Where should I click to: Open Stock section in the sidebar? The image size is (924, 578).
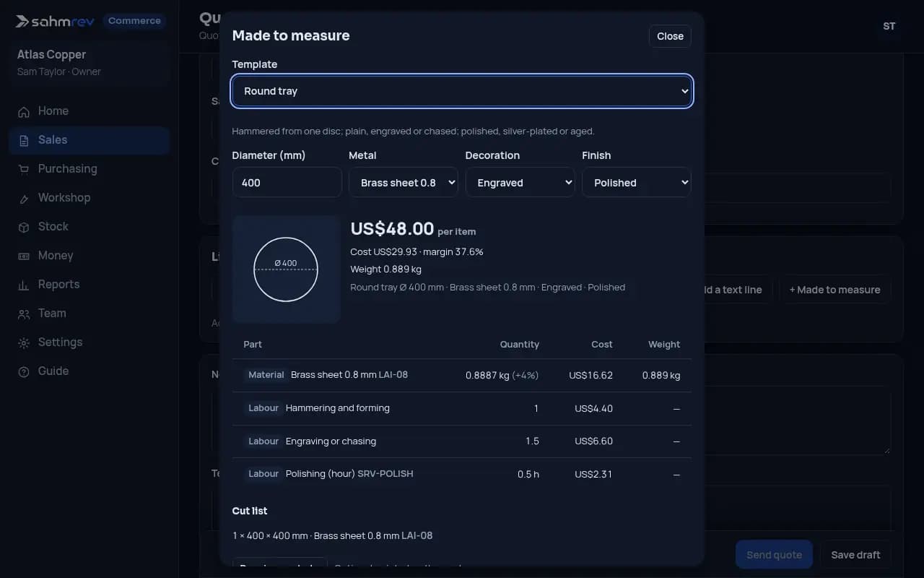(90, 227)
